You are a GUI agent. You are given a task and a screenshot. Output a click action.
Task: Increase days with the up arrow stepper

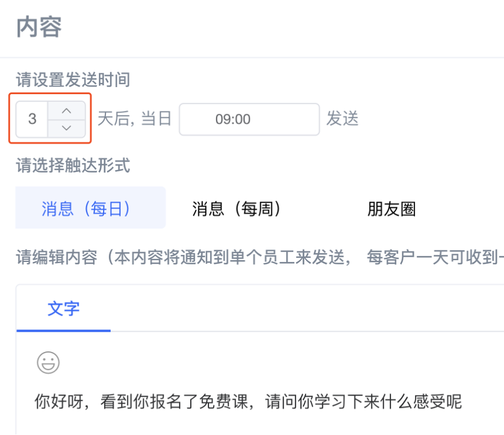(x=67, y=111)
